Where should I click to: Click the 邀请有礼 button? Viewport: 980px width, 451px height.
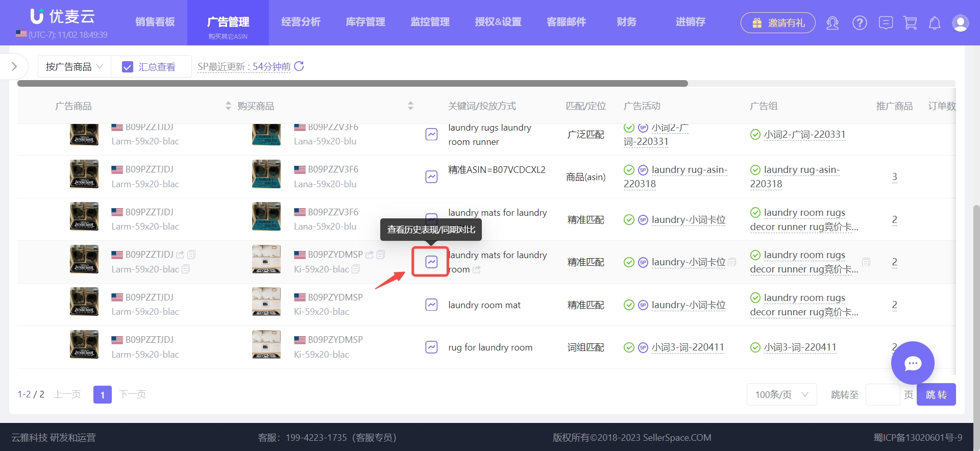pos(778,23)
